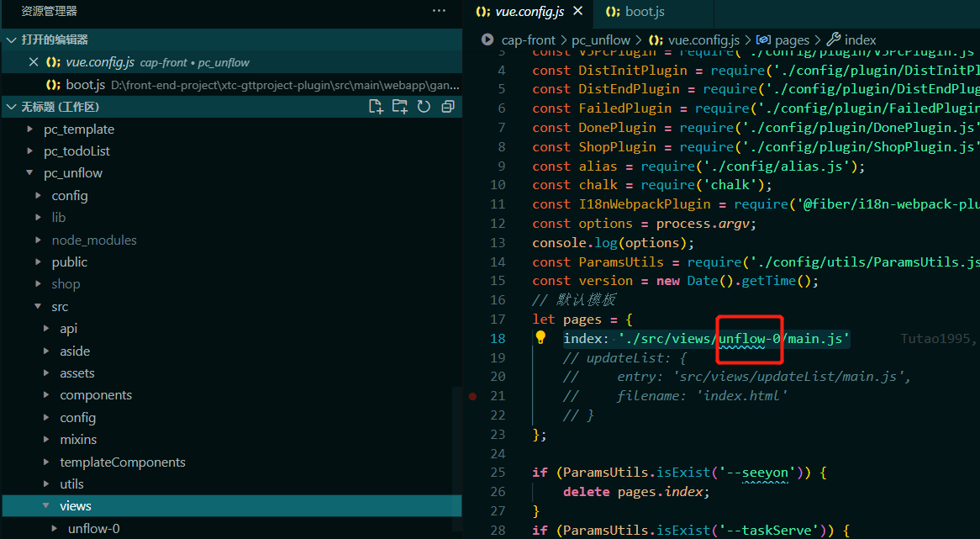Screen dimensions: 980x539
Task: Open explorer More Actions ellipsis menu
Action: click(439, 11)
